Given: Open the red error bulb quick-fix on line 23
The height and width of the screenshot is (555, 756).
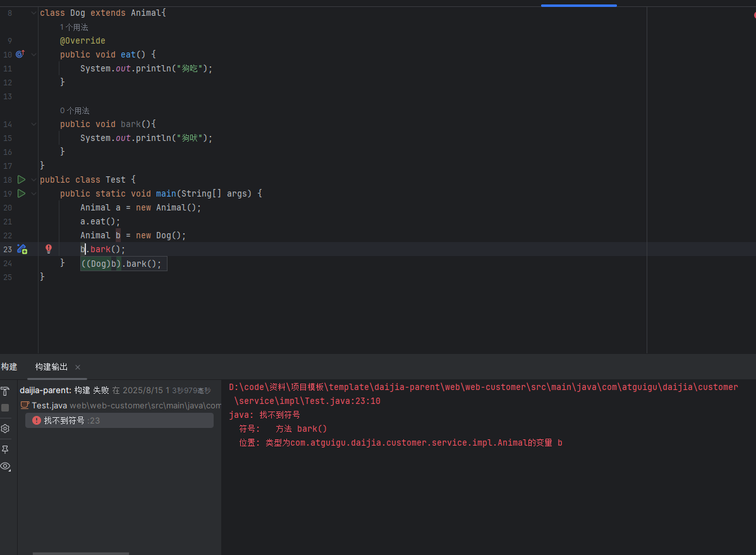Looking at the screenshot, I should (49, 249).
